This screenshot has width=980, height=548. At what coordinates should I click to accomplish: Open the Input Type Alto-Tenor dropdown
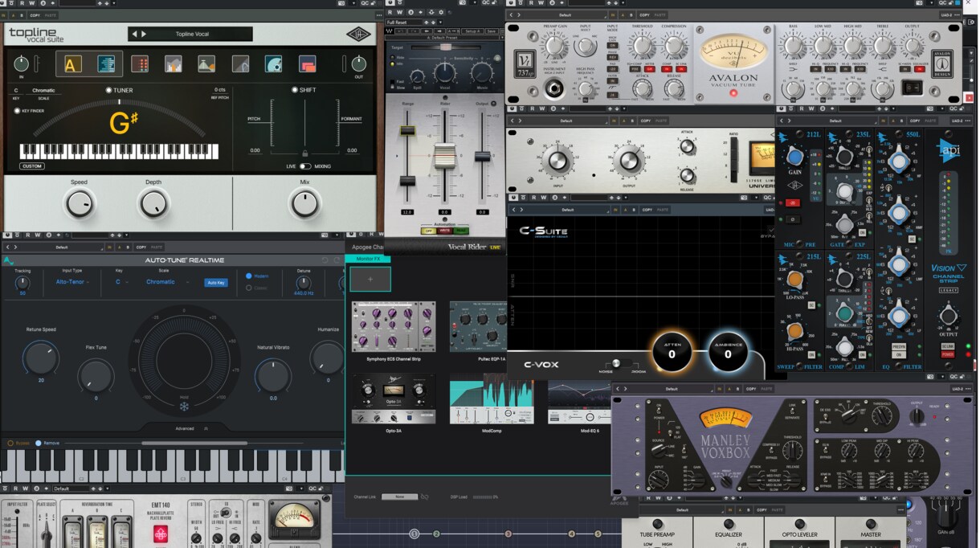click(72, 282)
